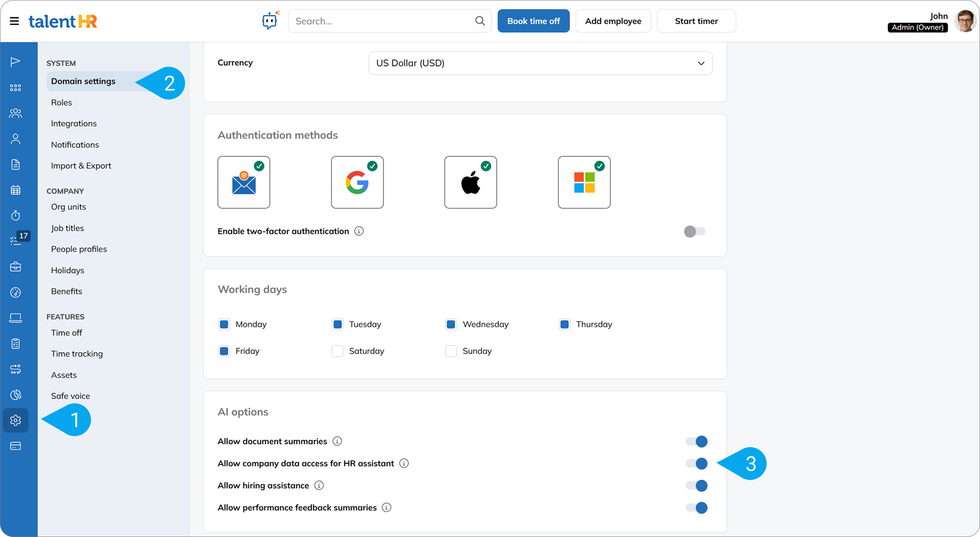This screenshot has width=980, height=537.
Task: Select the Microsoft authentication method tile
Action: click(x=584, y=182)
